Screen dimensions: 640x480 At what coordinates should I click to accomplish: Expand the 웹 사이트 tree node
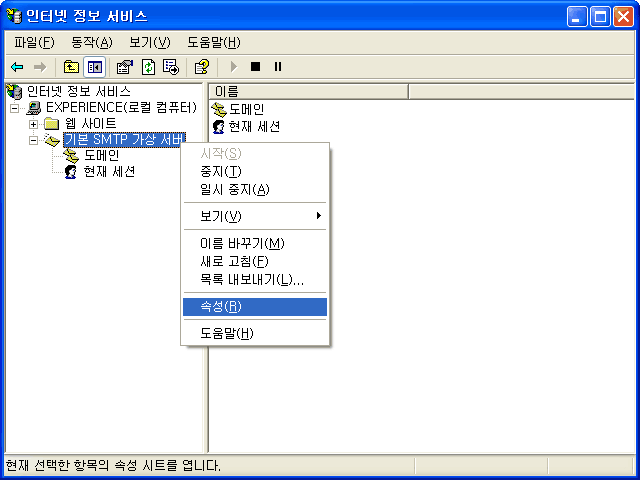point(34,124)
